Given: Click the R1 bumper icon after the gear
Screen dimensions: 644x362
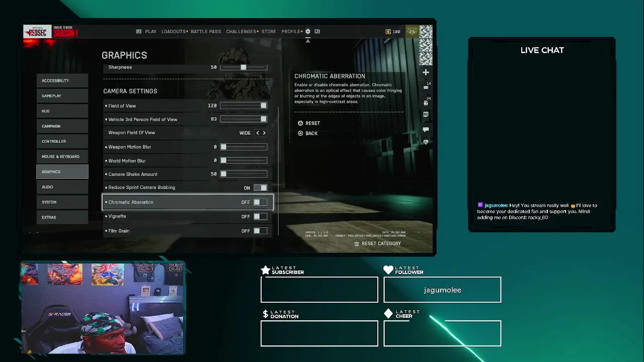Looking at the screenshot, I should click(317, 31).
